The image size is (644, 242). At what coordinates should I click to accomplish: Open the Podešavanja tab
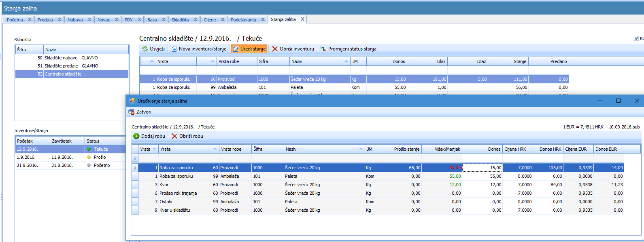pyautogui.click(x=243, y=19)
